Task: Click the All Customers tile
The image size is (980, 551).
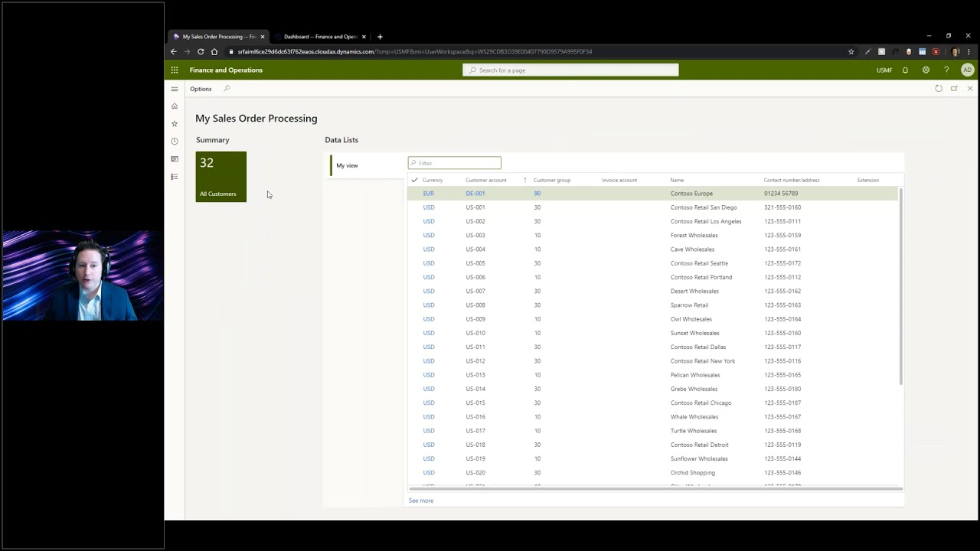Action: click(x=221, y=177)
